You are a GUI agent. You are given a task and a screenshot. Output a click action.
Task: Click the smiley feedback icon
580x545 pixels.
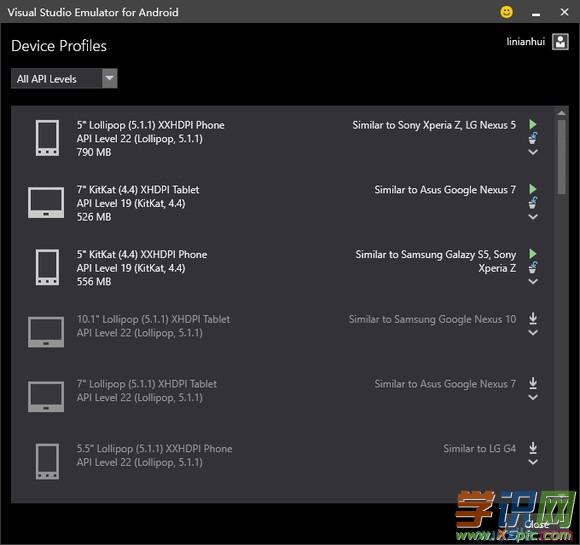tap(506, 12)
